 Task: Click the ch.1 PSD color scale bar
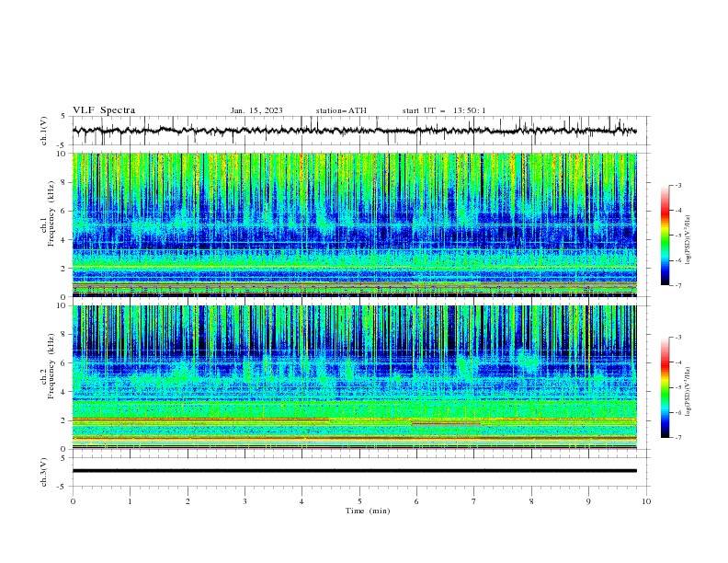pyautogui.click(x=665, y=235)
